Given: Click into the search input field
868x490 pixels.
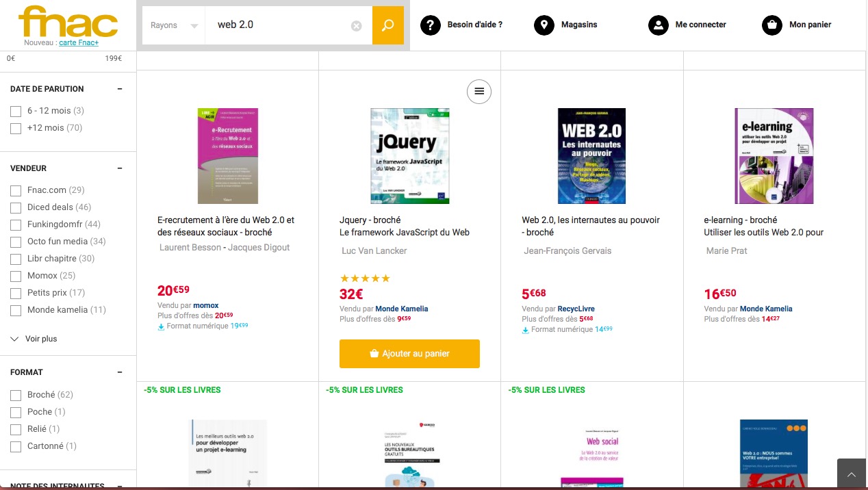Looking at the screenshot, I should (281, 25).
